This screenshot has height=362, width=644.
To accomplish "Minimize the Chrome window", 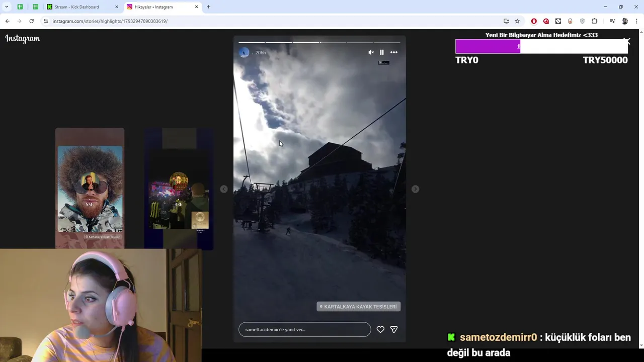I will [605, 7].
